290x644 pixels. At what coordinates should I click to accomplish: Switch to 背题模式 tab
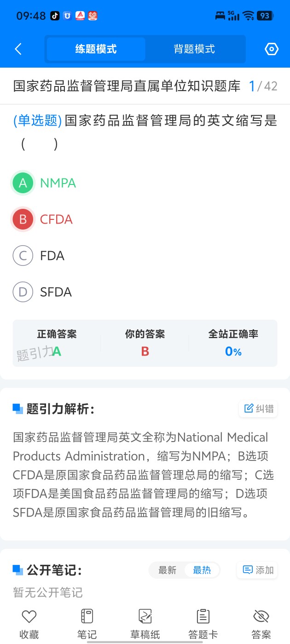point(194,49)
